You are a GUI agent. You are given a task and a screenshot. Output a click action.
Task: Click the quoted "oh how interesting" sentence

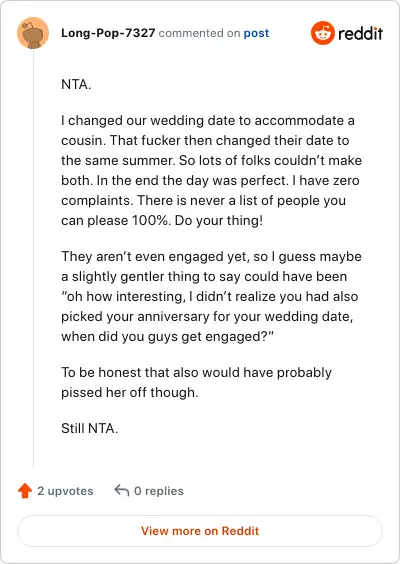(x=210, y=317)
